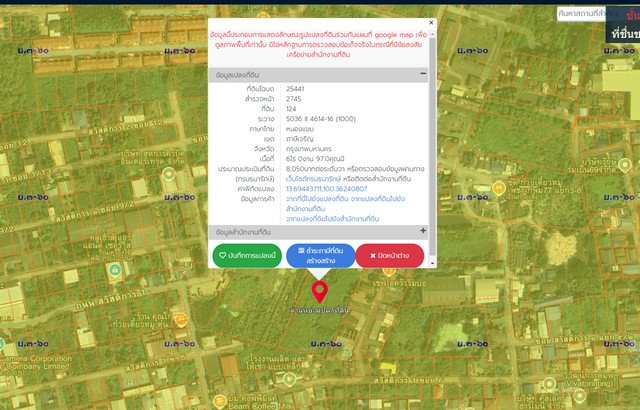Close the popup with the × icon

pos(431,22)
